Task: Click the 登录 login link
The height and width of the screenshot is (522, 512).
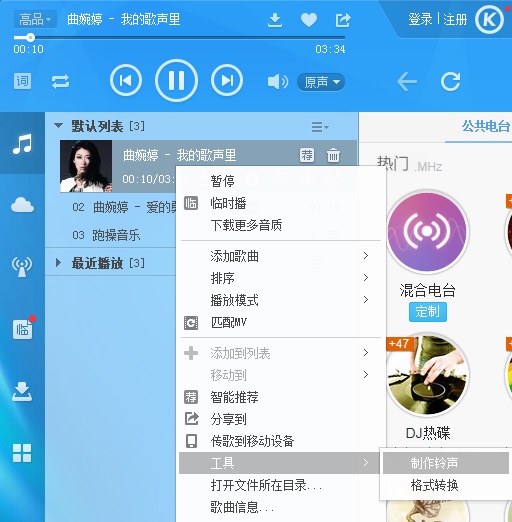Action: (420, 19)
